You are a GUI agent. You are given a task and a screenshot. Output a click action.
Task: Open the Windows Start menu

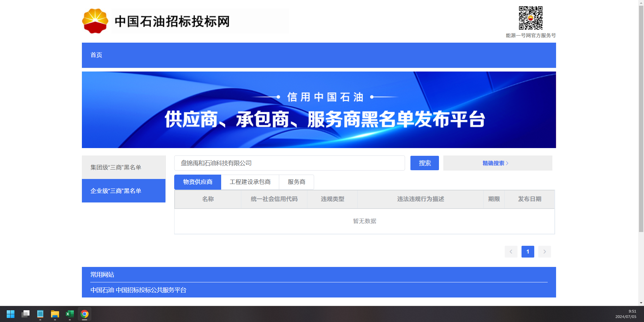click(11, 314)
